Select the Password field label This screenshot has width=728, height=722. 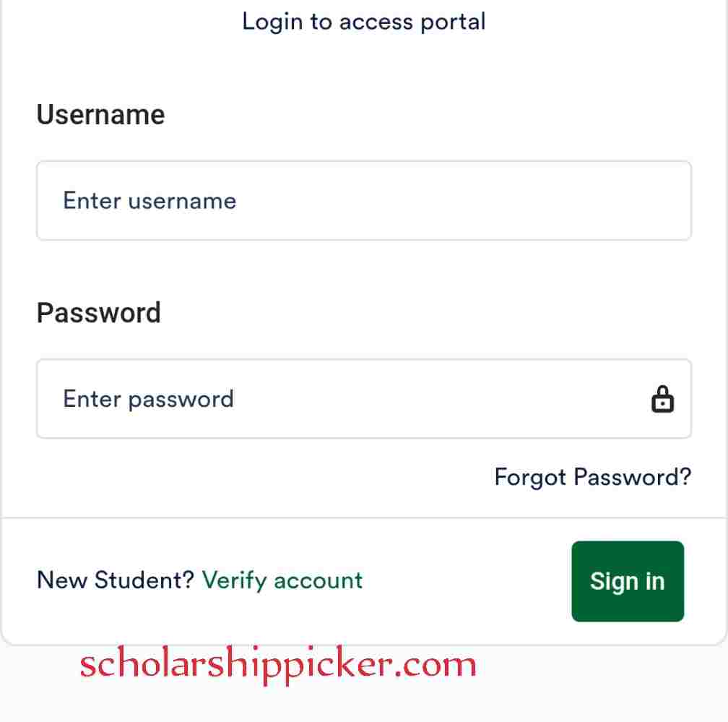click(x=99, y=313)
